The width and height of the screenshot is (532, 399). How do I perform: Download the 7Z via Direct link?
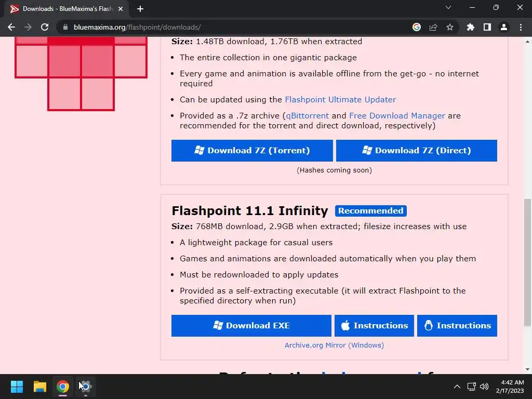[x=417, y=151]
